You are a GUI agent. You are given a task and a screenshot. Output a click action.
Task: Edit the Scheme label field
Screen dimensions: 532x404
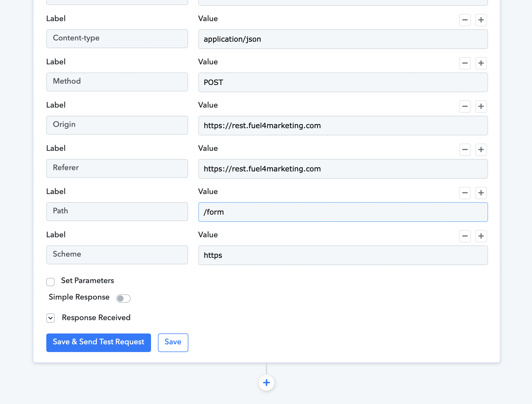pos(117,255)
